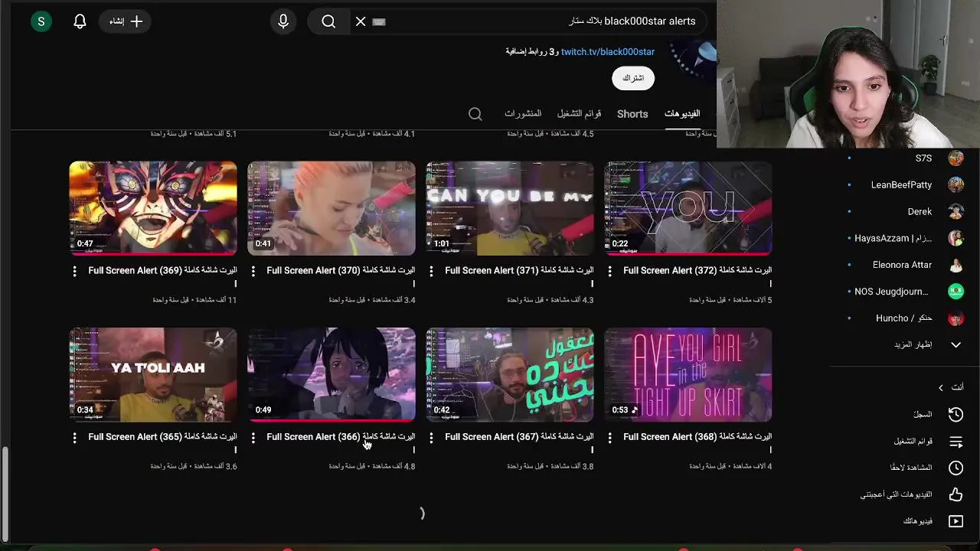Open Full Screen Alert (367) thumbnail
Viewport: 980px width, 551px height.
510,375
